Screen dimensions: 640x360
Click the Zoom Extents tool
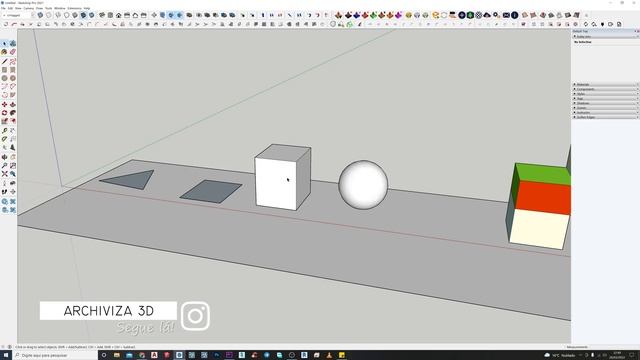(4, 174)
